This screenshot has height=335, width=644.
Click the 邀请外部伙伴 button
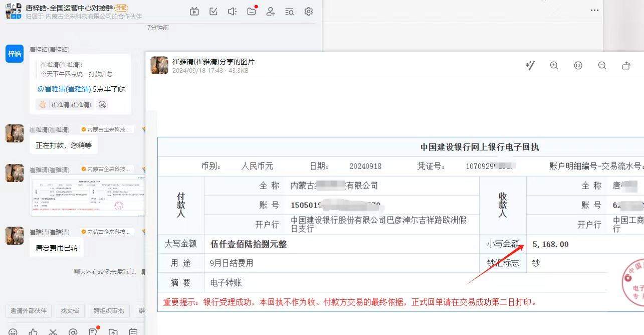[x=29, y=311]
